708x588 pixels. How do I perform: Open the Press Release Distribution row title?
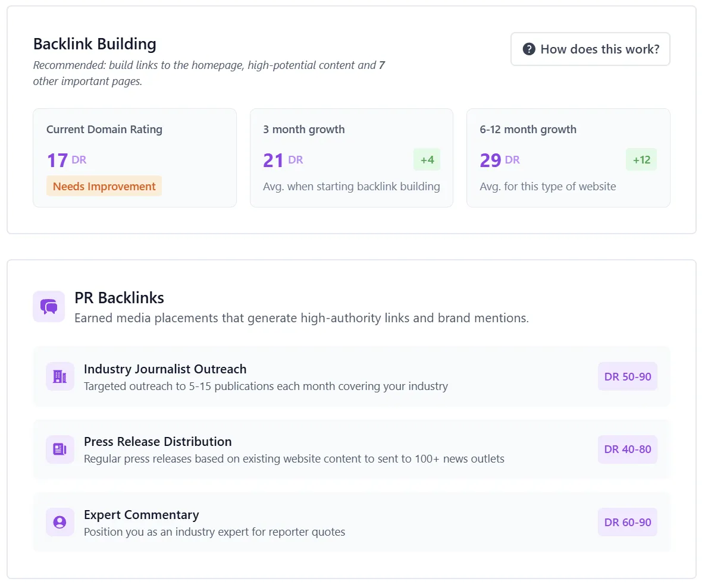tap(158, 442)
